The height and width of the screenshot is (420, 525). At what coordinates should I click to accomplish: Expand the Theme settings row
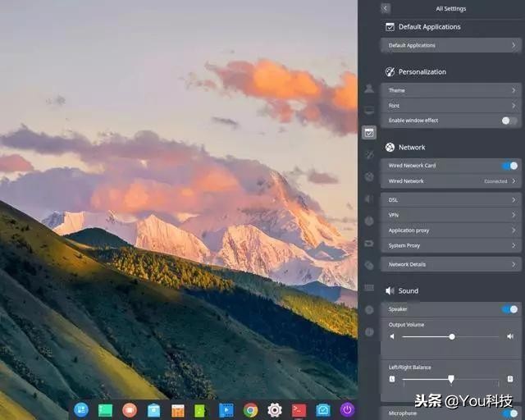[x=450, y=90]
